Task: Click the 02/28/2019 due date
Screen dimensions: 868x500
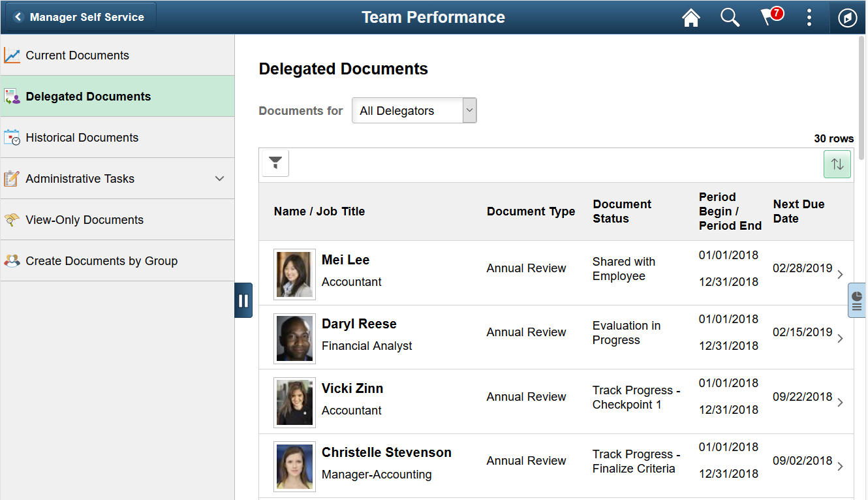Action: tap(803, 268)
